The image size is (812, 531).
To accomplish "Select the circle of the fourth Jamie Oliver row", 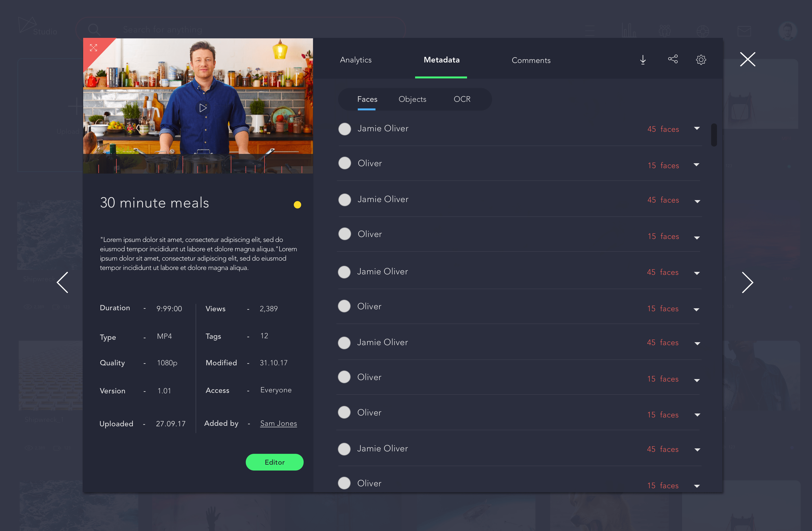I will coord(344,343).
